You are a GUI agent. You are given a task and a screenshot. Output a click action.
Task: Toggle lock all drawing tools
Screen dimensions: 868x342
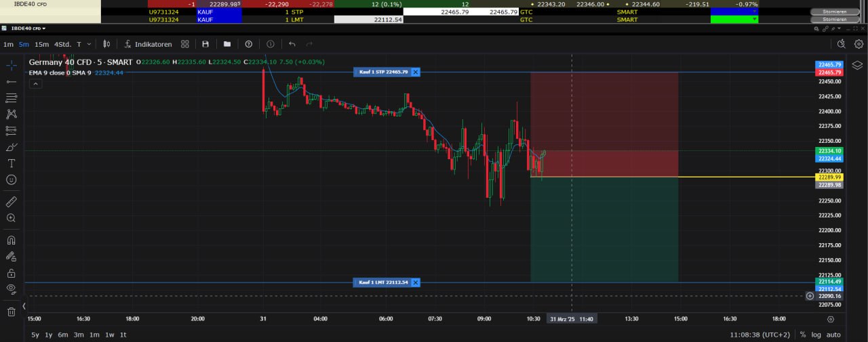(11, 273)
